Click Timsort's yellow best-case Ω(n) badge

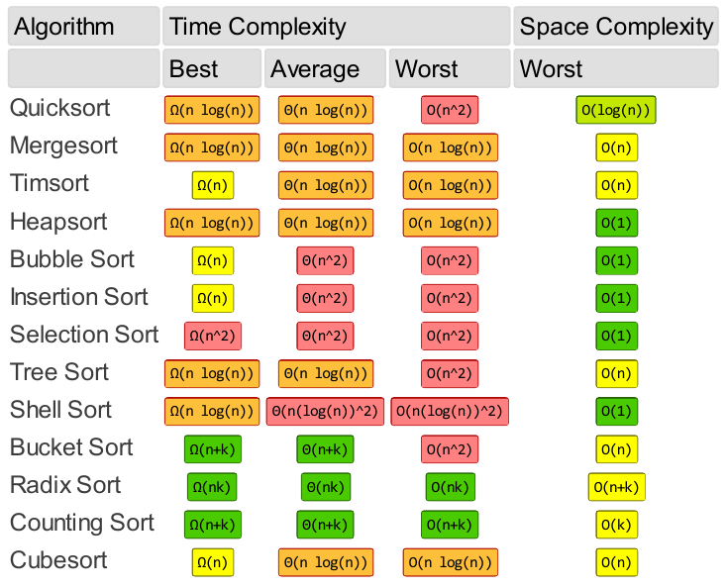(x=213, y=185)
